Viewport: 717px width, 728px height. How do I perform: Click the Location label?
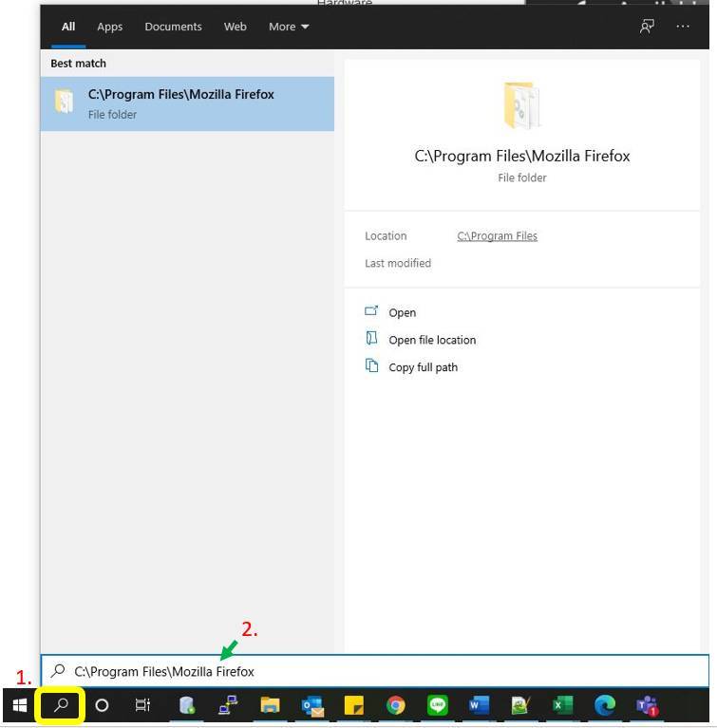pyautogui.click(x=386, y=235)
